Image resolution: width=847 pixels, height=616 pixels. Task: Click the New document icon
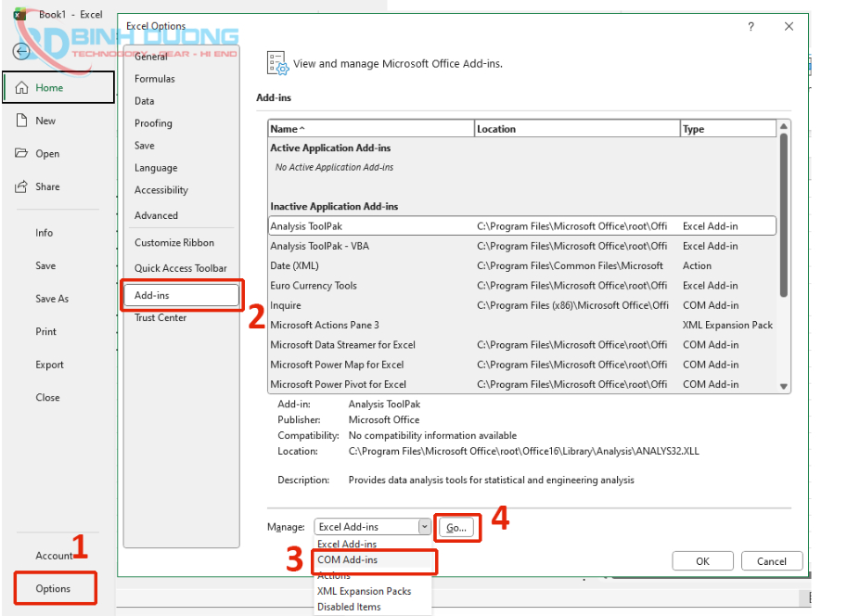(20, 121)
